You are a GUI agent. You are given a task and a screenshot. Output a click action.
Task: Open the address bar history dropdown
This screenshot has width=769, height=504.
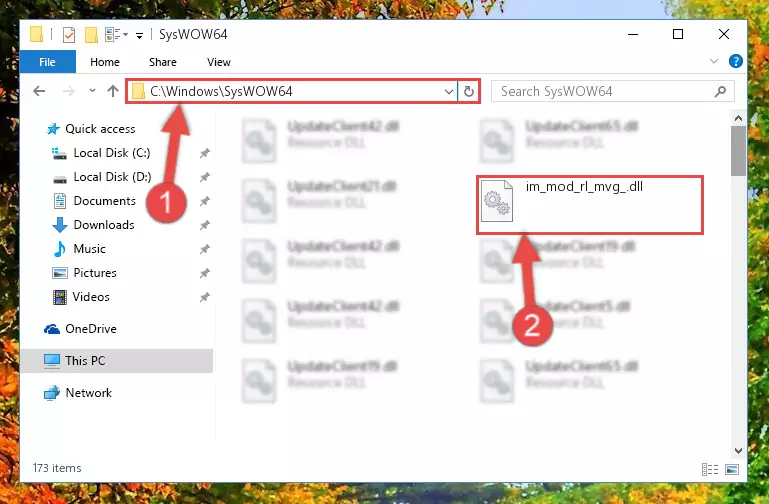[448, 91]
